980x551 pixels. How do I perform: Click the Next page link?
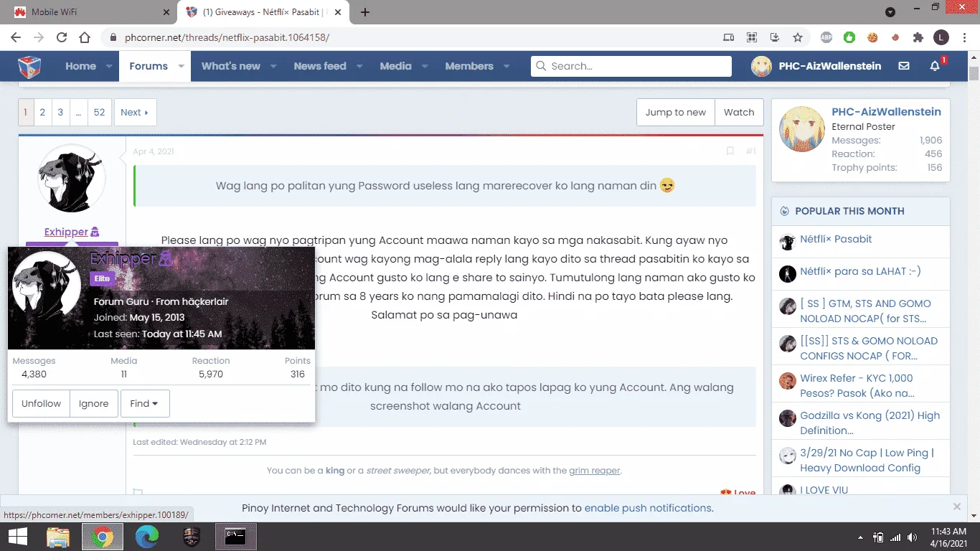click(x=135, y=113)
